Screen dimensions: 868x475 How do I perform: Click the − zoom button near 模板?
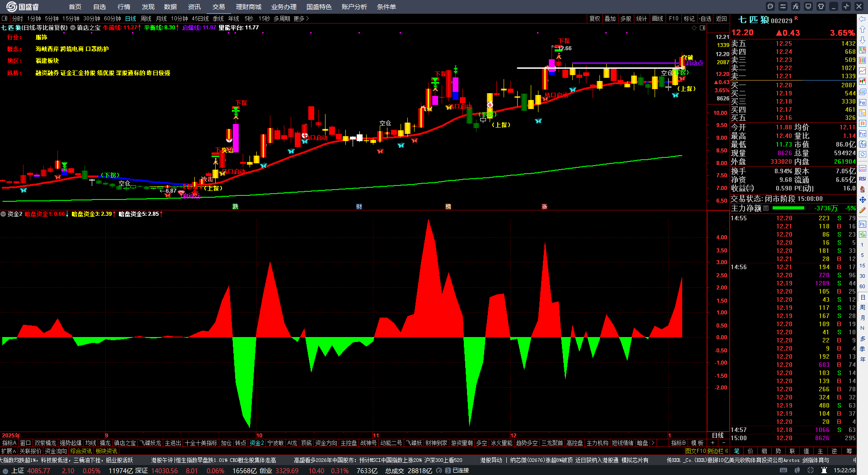pos(723,443)
